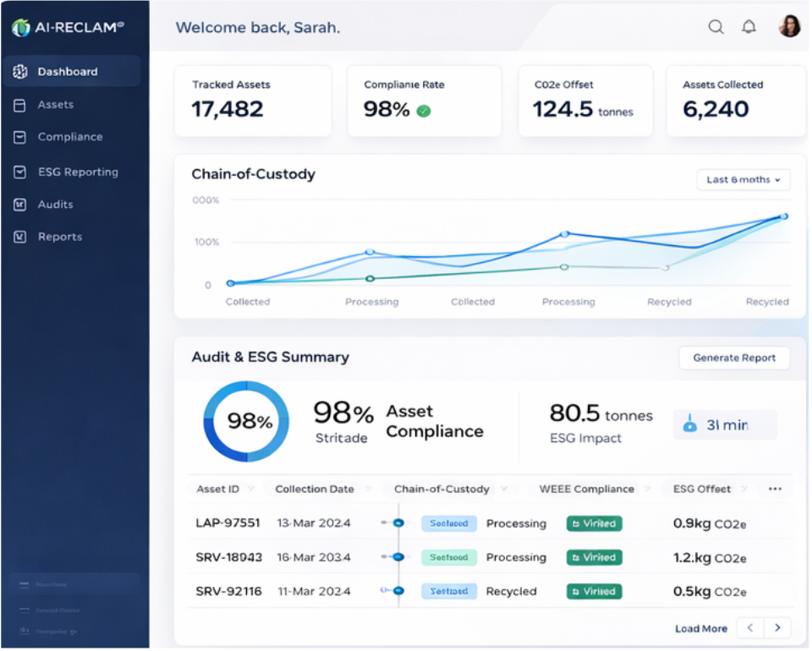The width and height of the screenshot is (812, 651).
Task: Go to the next table page arrow
Action: [x=777, y=627]
